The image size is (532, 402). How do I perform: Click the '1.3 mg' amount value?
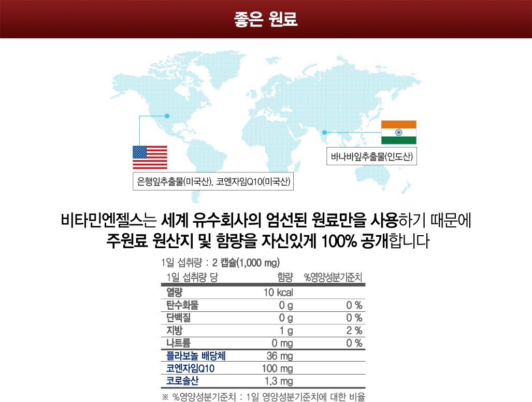click(279, 381)
